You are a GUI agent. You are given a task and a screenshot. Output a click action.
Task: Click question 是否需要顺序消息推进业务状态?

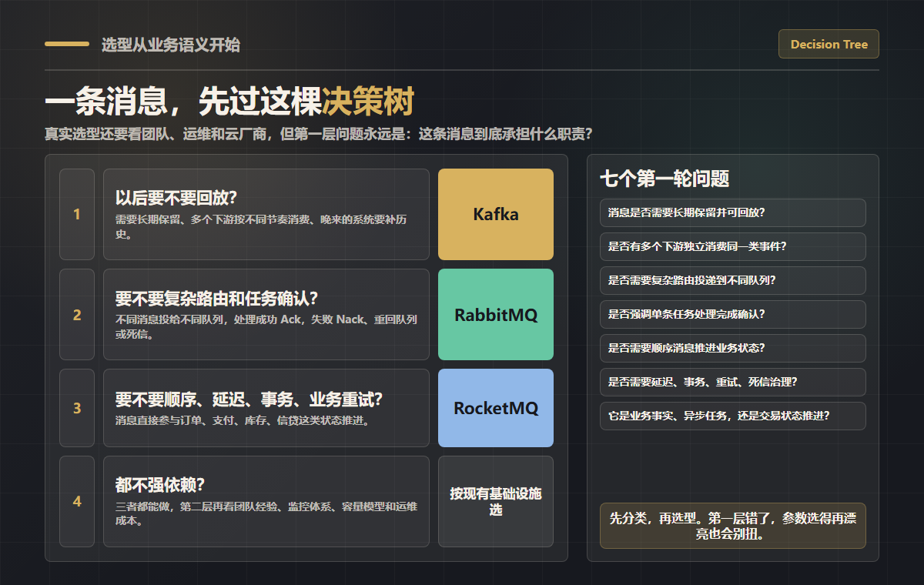[733, 348]
